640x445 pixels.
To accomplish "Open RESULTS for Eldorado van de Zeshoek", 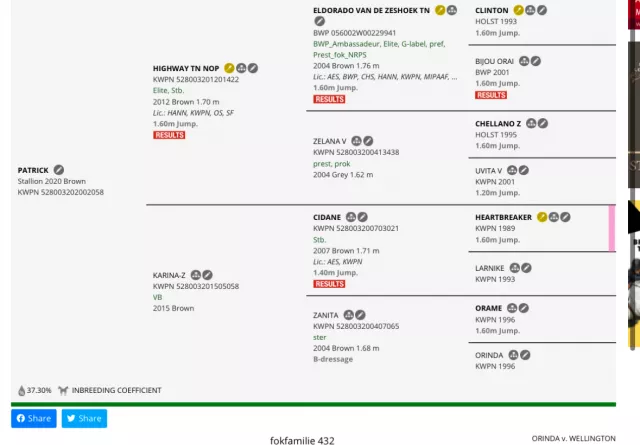I will (329, 99).
